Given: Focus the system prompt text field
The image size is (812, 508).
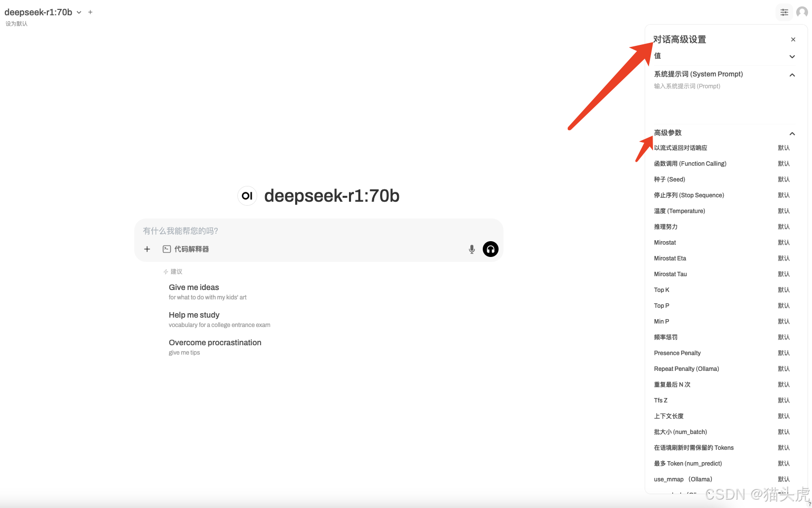Looking at the screenshot, I should (724, 101).
